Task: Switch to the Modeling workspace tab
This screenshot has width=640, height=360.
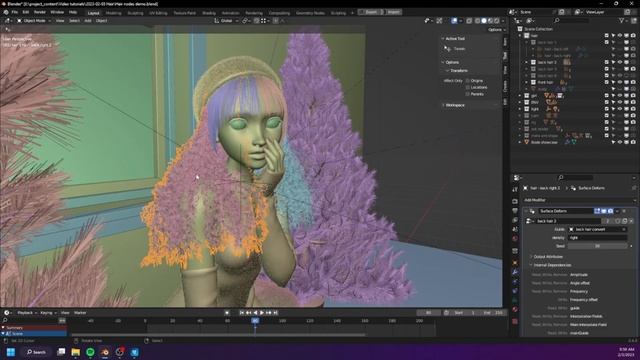Action: coord(113,13)
